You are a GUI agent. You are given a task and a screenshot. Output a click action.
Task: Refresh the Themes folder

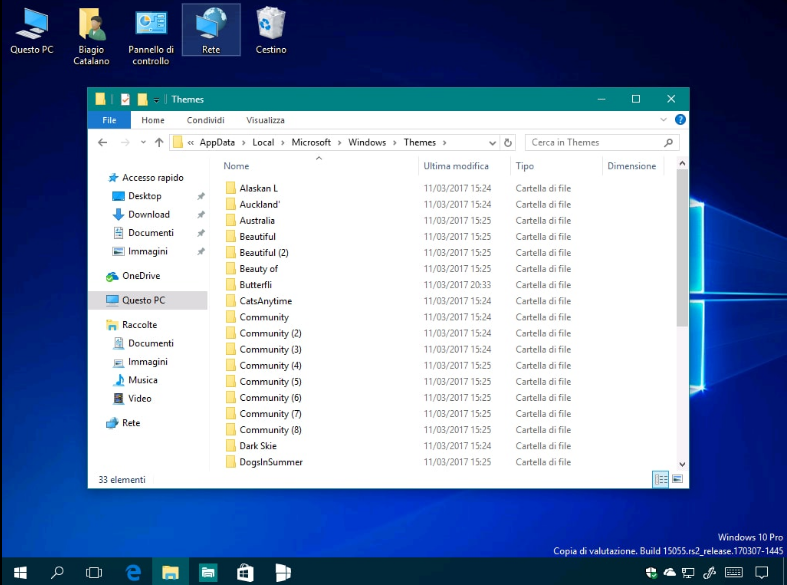(x=508, y=142)
